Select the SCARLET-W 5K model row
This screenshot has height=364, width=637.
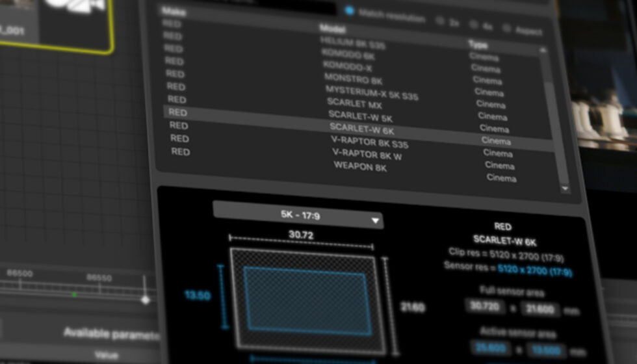360,116
